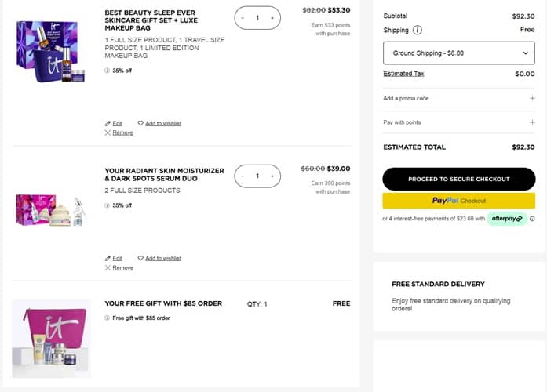Decrease quantity of Beauty Sleep gift set
The height and width of the screenshot is (392, 547).
(x=243, y=18)
